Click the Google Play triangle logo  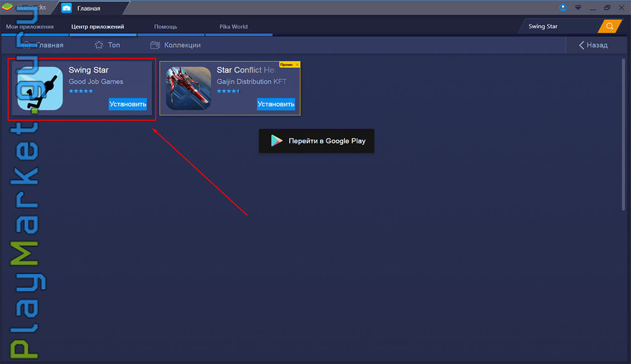pyautogui.click(x=276, y=140)
